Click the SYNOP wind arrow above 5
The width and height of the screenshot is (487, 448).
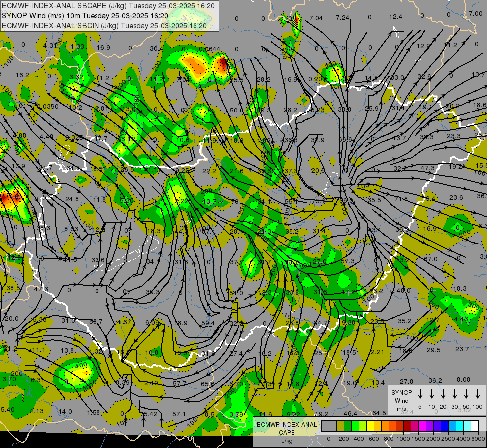(x=420, y=394)
